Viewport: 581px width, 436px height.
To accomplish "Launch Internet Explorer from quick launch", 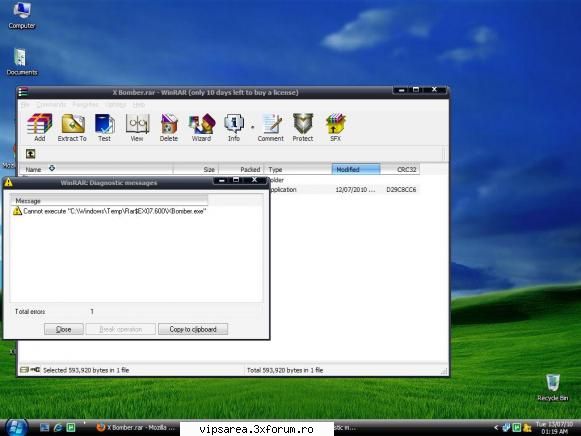I will pyautogui.click(x=58, y=427).
